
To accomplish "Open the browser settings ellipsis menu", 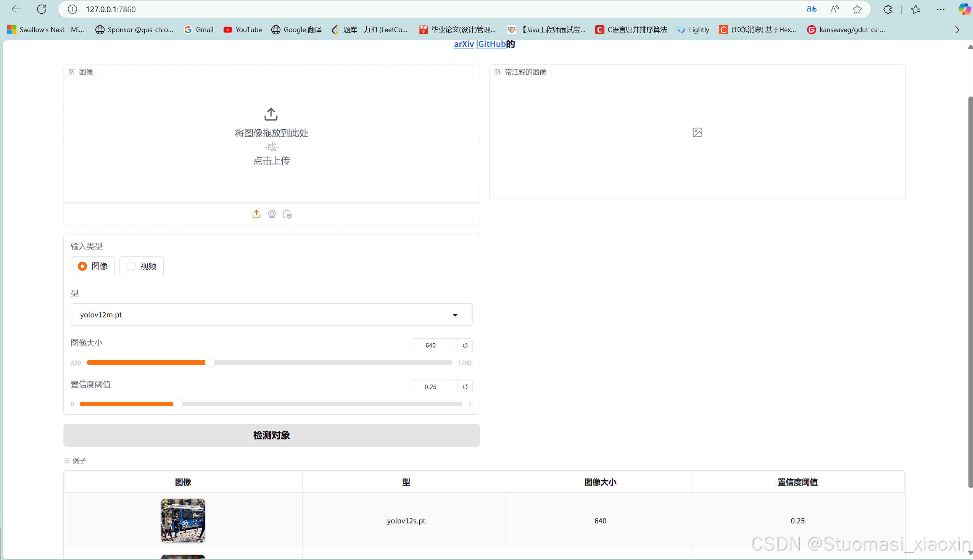I will coord(940,9).
